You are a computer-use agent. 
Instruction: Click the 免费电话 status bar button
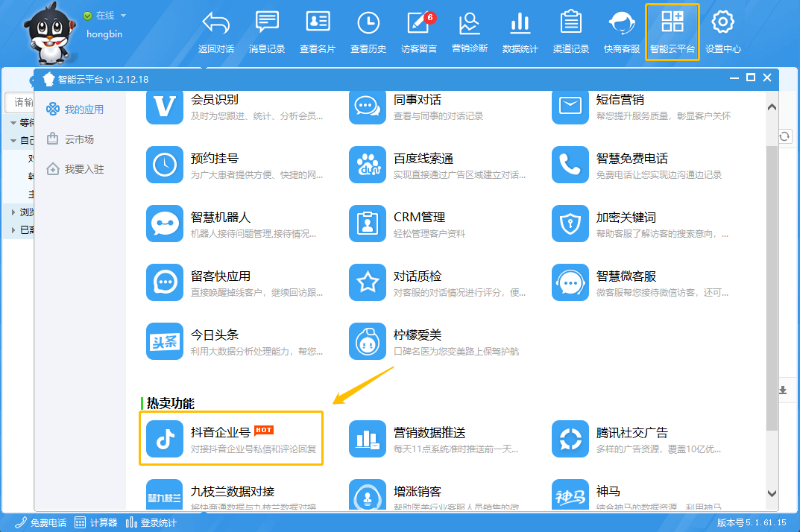(x=41, y=523)
